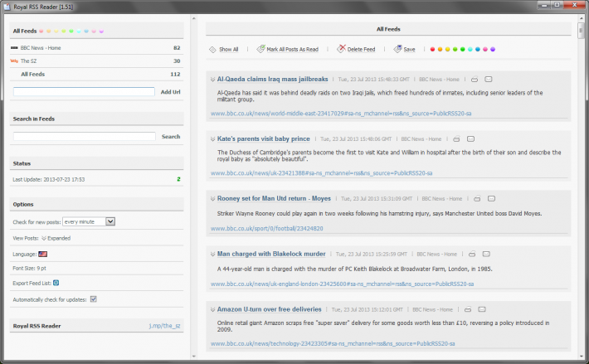Print the Rooney set for Man Utd post
Image resolution: width=589 pixels, height=364 pixels.
pos(477,198)
